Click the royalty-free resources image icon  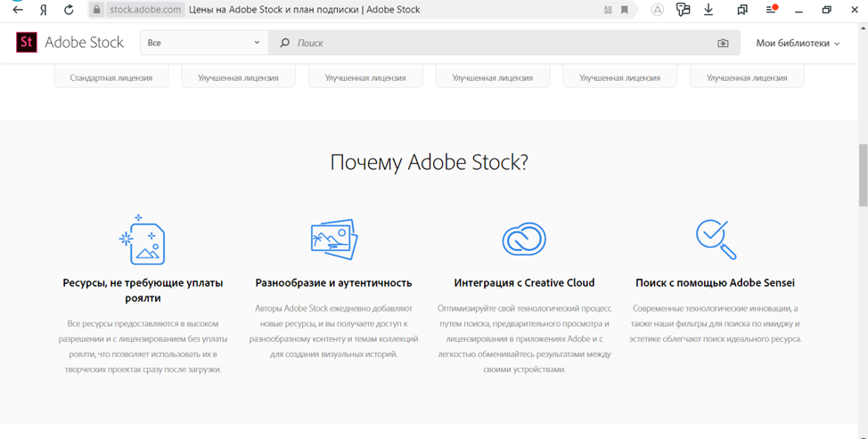coord(143,240)
